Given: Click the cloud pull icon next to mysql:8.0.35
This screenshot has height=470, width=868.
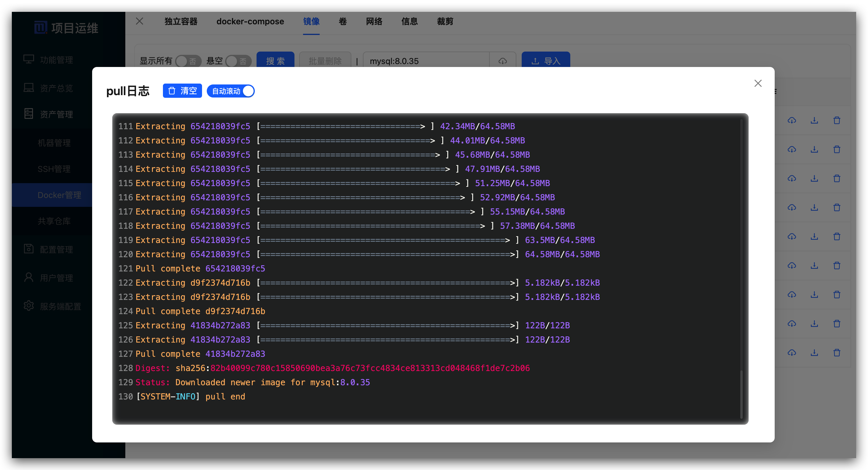Looking at the screenshot, I should click(502, 61).
